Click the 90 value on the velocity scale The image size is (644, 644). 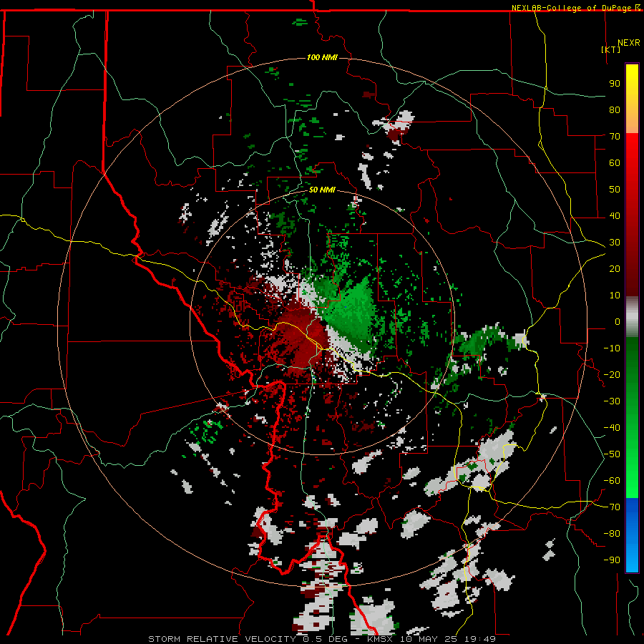tap(615, 84)
